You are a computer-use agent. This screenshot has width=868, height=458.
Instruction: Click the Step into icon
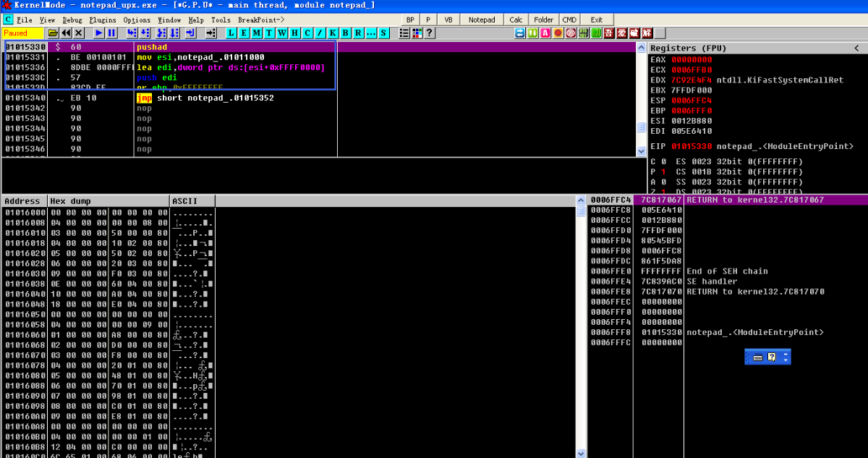coord(132,33)
